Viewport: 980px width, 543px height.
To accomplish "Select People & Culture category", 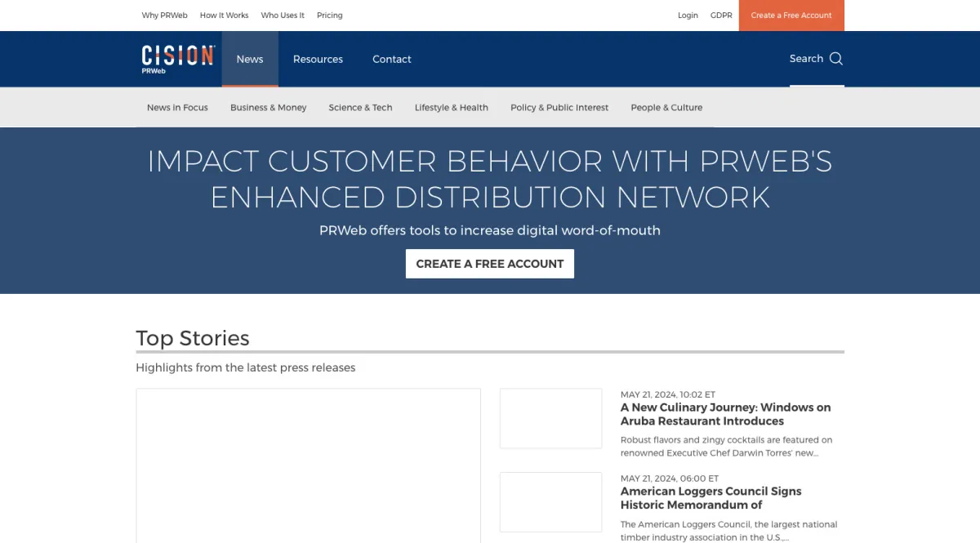I will [x=666, y=108].
